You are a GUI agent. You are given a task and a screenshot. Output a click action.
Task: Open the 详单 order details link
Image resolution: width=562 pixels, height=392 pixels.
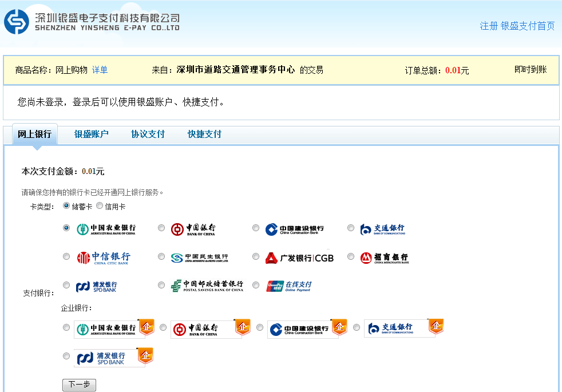pos(100,70)
